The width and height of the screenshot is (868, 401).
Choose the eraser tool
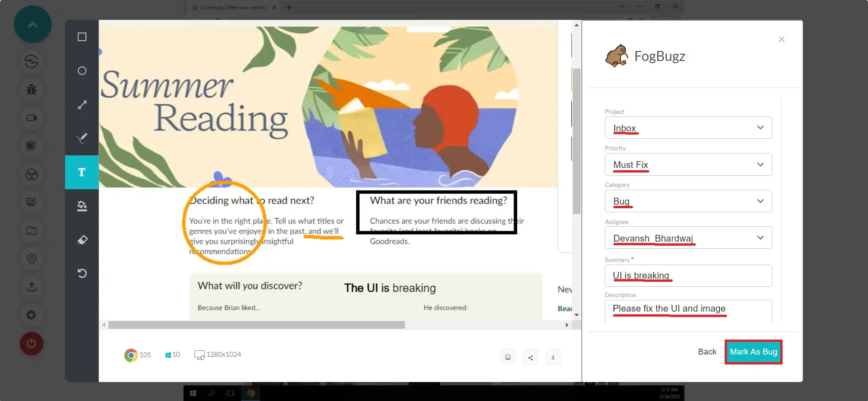click(82, 240)
